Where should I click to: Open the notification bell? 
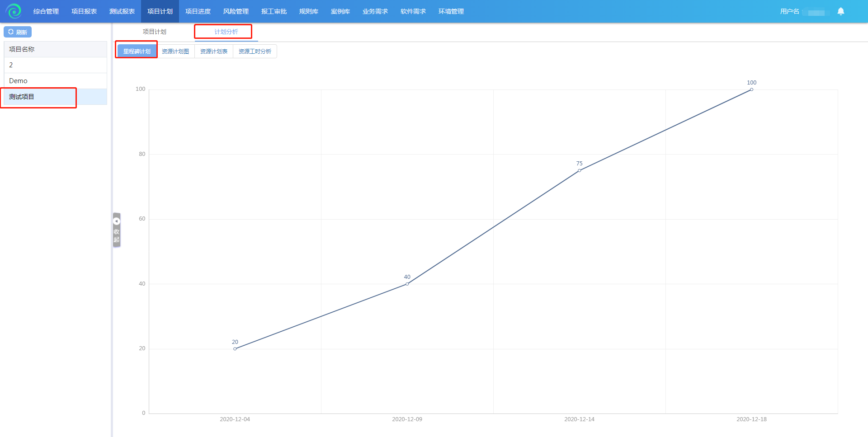tap(840, 11)
